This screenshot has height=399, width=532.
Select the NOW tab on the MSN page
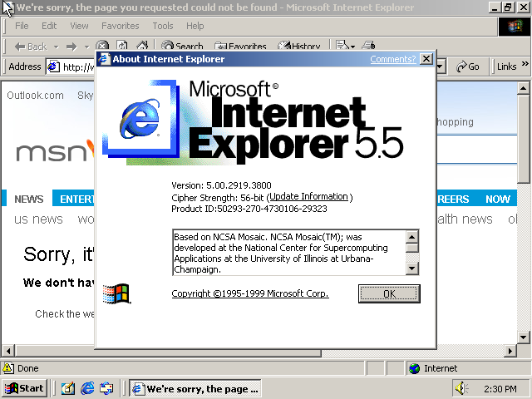497,199
